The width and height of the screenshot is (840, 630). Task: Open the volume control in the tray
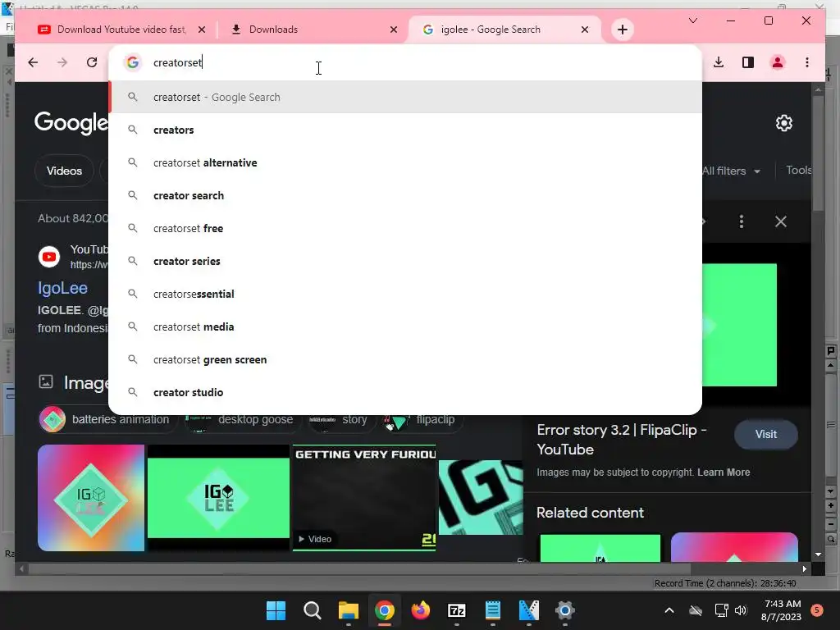[x=741, y=610]
